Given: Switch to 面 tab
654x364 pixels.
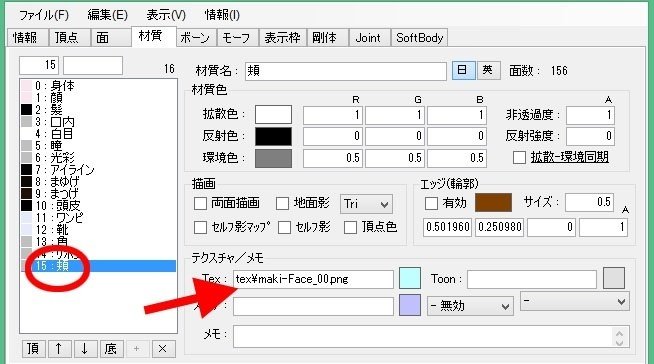Looking at the screenshot, I should (110, 38).
